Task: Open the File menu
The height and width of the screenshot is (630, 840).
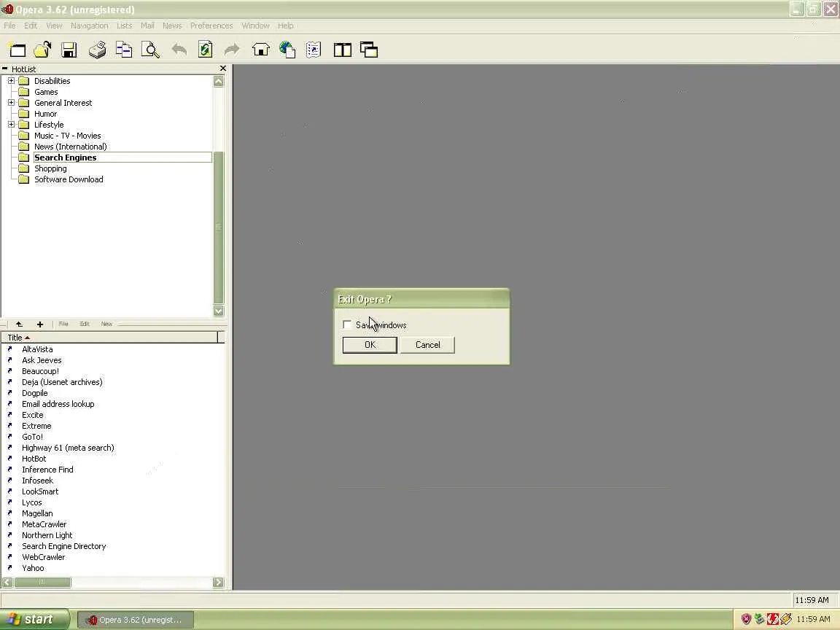Action: click(x=9, y=26)
